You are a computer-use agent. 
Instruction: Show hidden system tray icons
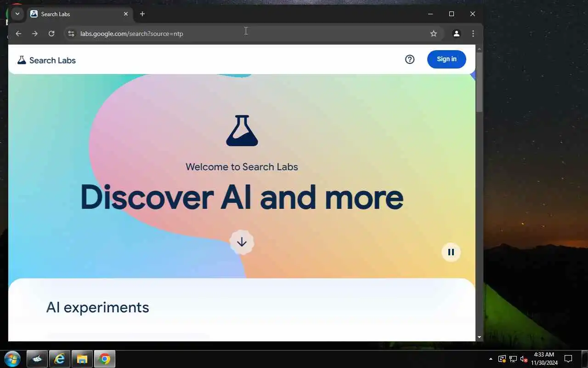coord(491,359)
